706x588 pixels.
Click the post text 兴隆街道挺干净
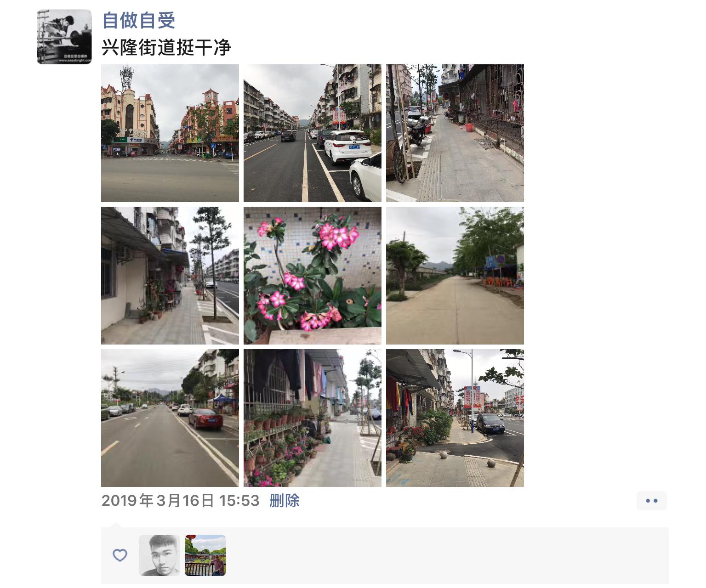166,48
